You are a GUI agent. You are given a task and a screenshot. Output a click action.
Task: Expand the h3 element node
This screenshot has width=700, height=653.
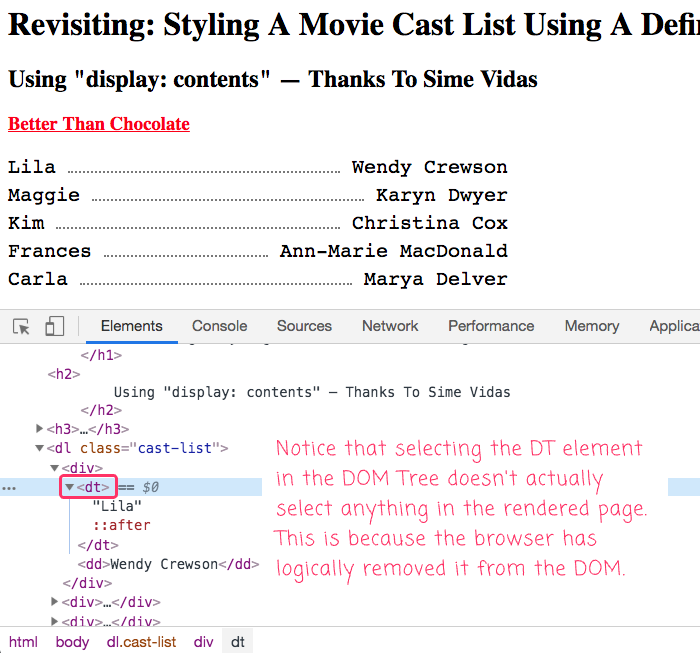click(x=39, y=429)
